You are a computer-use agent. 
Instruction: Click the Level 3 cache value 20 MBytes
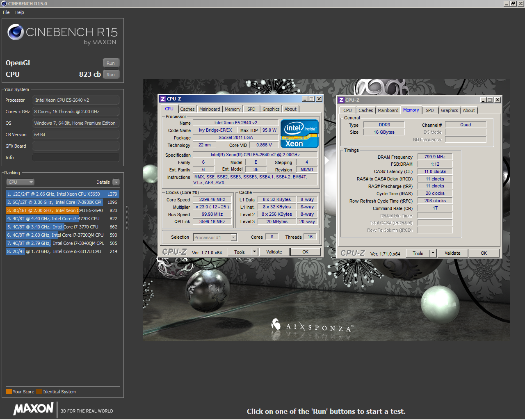click(x=277, y=221)
